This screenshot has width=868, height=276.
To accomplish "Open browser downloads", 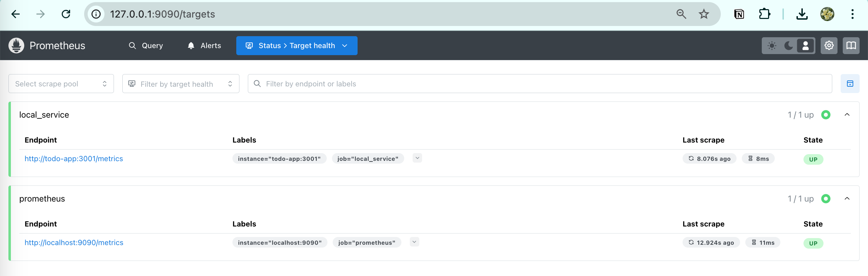I will (802, 14).
